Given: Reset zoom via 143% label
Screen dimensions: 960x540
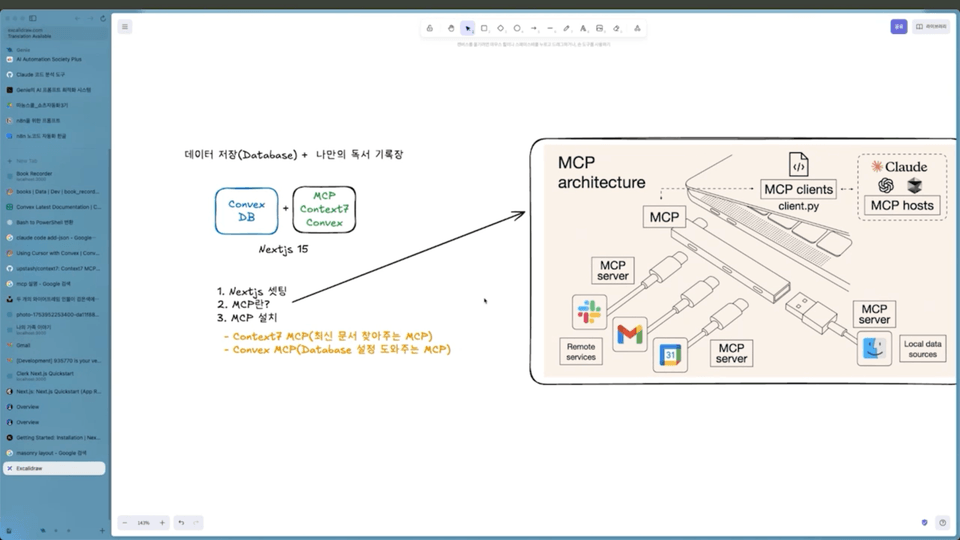Looking at the screenshot, I should pyautogui.click(x=143, y=523).
